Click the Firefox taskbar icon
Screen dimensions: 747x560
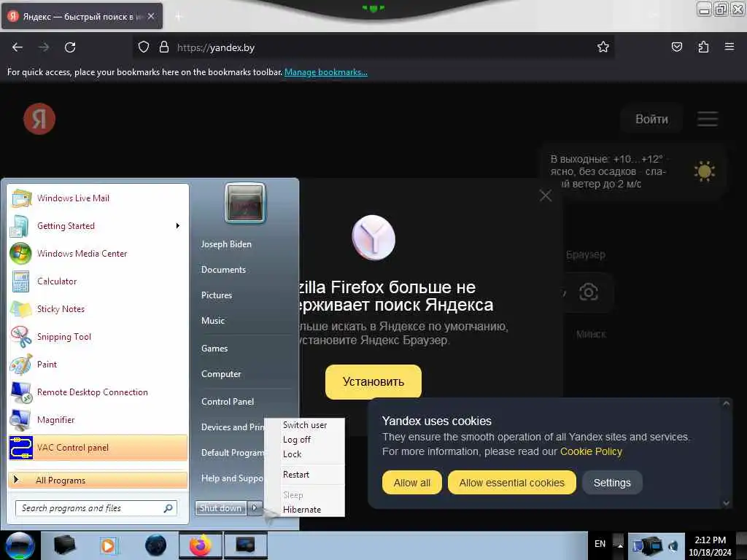click(x=201, y=545)
